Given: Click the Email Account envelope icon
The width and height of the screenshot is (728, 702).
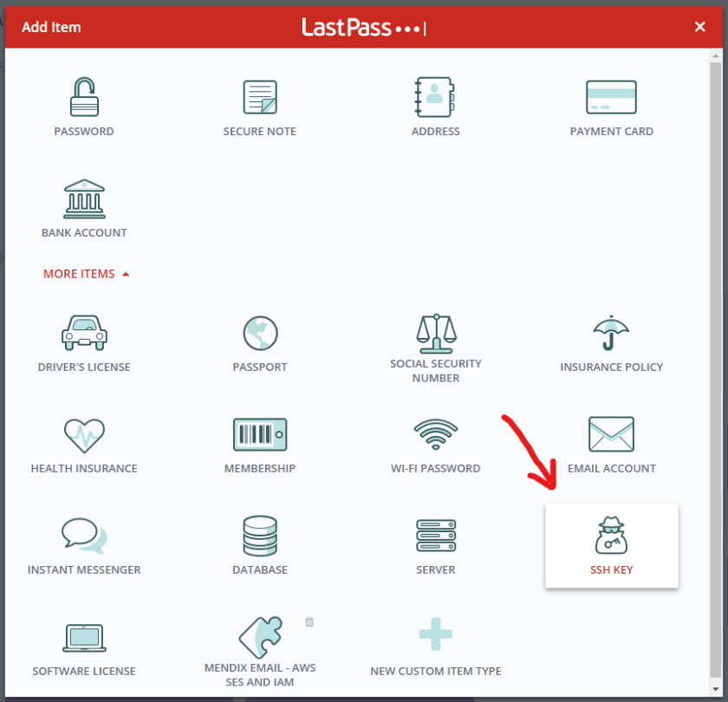Looking at the screenshot, I should tap(611, 435).
